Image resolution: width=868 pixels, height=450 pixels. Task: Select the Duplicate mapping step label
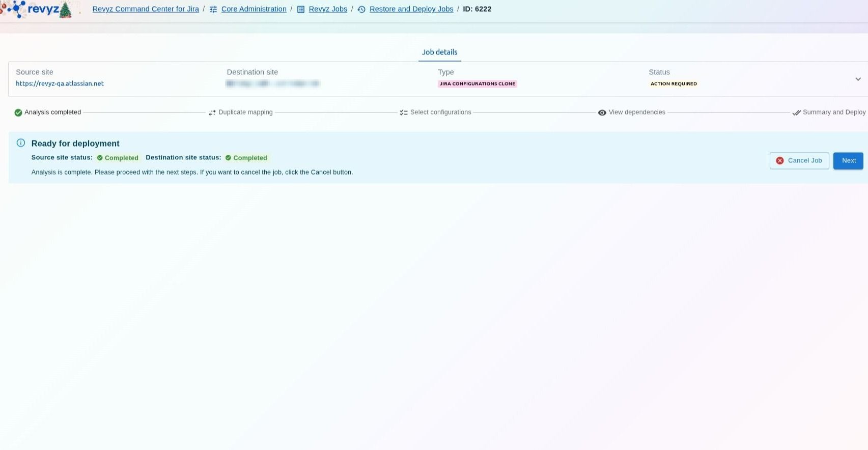click(x=245, y=112)
